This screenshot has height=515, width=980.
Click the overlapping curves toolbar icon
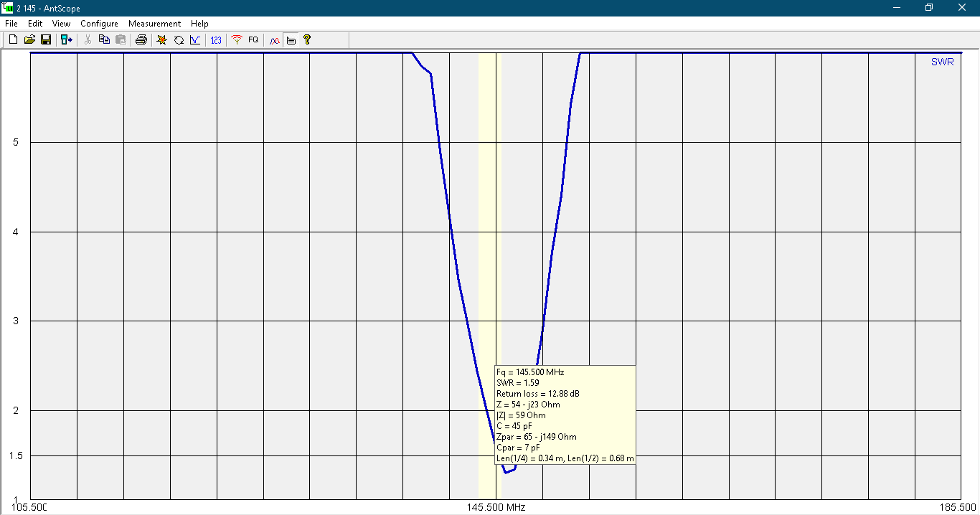(x=274, y=40)
